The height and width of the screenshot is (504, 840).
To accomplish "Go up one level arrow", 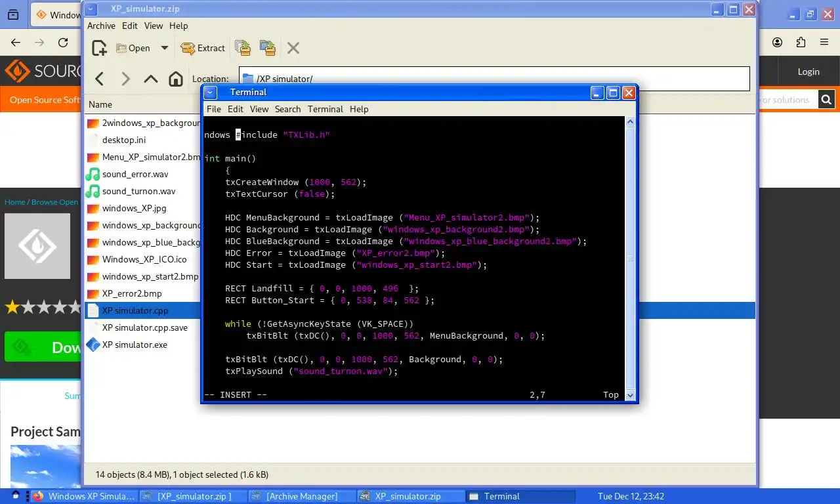I will [151, 79].
